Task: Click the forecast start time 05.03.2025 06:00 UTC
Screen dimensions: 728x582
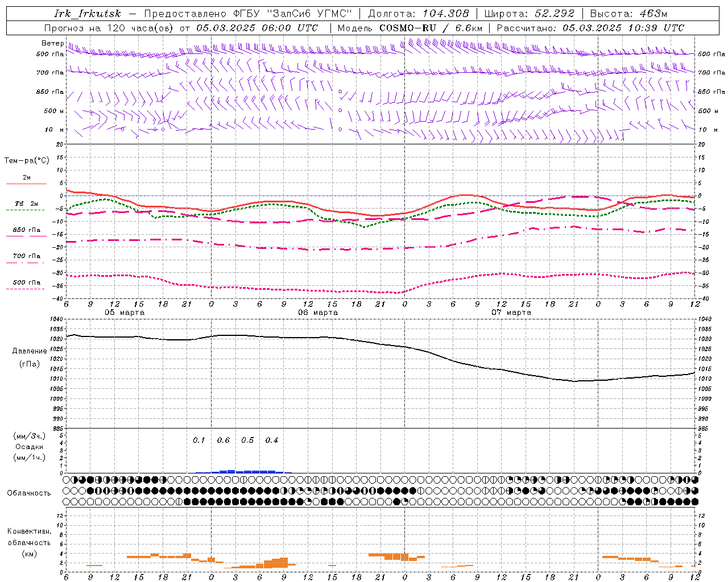Action: point(257,28)
